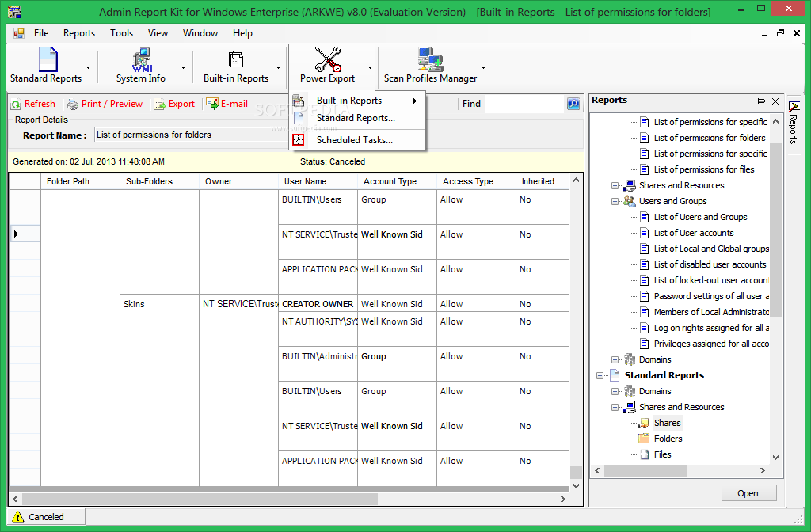Click the Users and Groups tree icon
Image resolution: width=811 pixels, height=532 pixels.
pos(629,200)
